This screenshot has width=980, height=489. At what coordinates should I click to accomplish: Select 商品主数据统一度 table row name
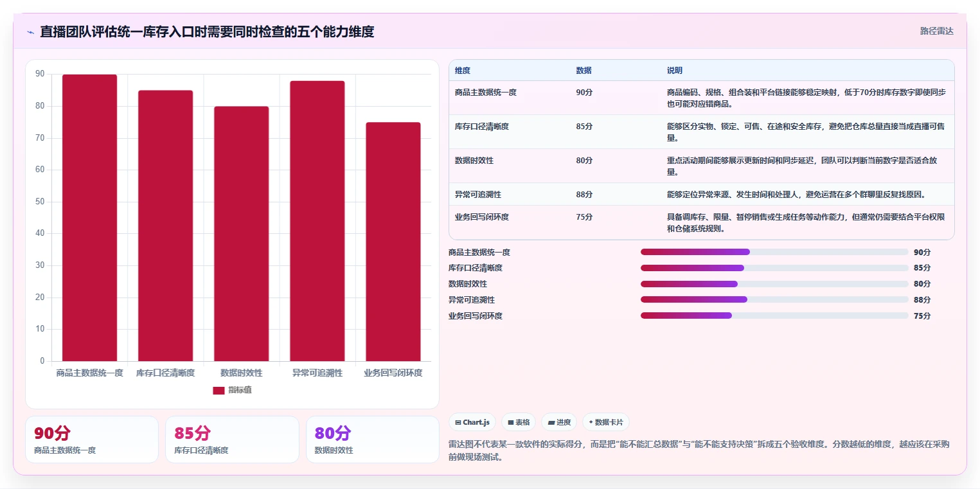[485, 93]
